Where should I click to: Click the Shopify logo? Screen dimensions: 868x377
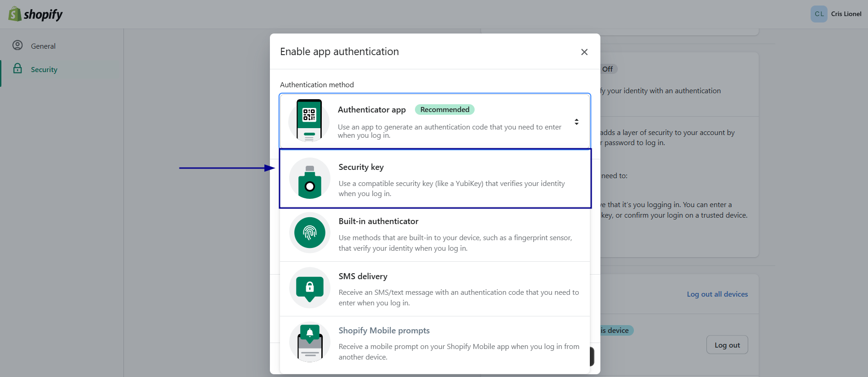[35, 14]
